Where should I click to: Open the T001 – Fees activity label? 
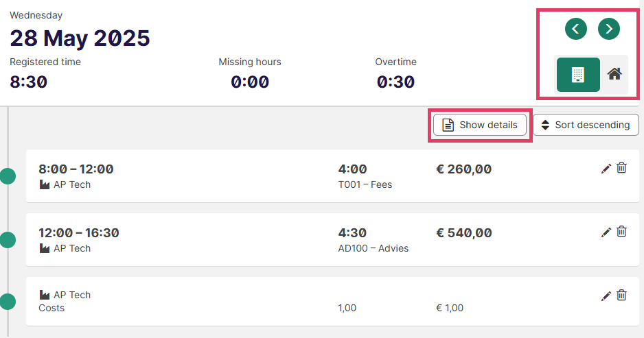point(365,184)
